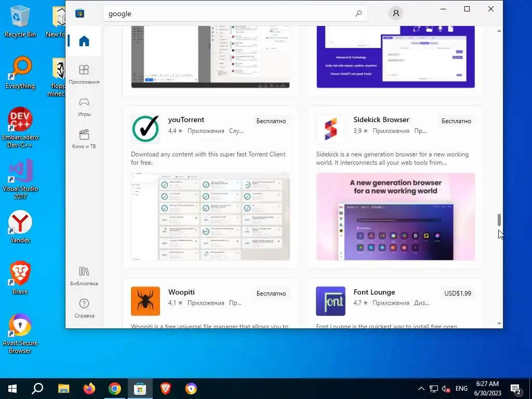Select the Avast Secure Browser desktop shortcut
Image resolution: width=532 pixels, height=399 pixels.
pos(20,334)
